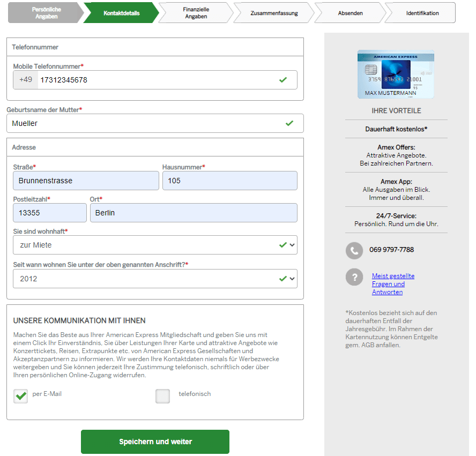Image resolution: width=476 pixels, height=456 pixels.
Task: Open the Identifikation step
Action: coord(420,13)
